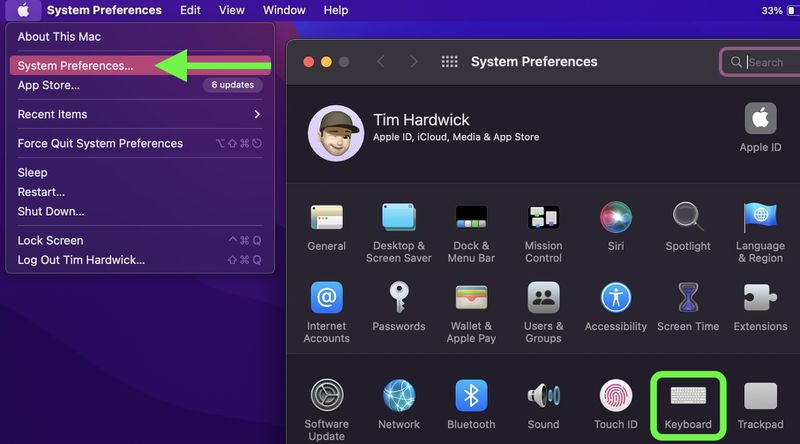
Task: Show all preferences grid button
Action: point(450,62)
